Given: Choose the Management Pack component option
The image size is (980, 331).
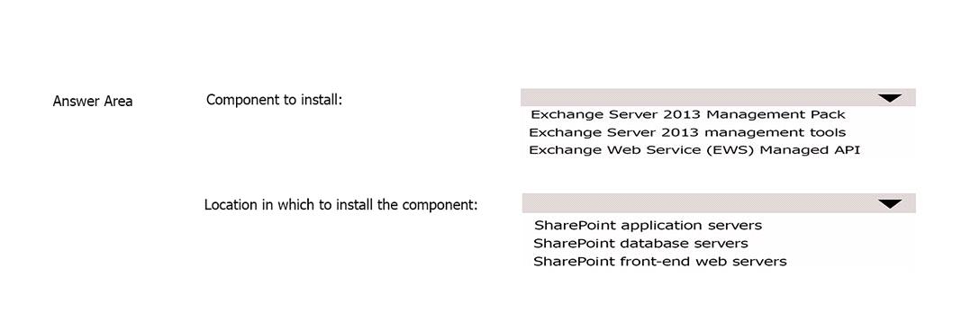Looking at the screenshot, I should pyautogui.click(x=687, y=115).
